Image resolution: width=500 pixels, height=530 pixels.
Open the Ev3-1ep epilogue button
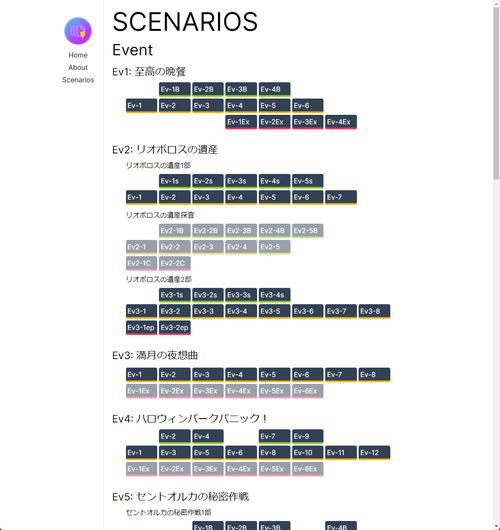[x=141, y=328]
